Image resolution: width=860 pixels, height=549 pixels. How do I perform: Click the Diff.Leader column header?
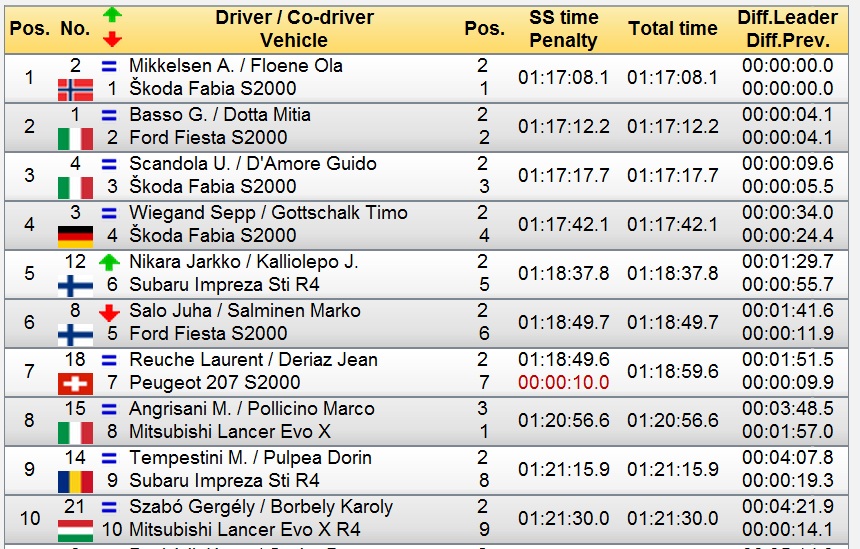click(x=787, y=17)
